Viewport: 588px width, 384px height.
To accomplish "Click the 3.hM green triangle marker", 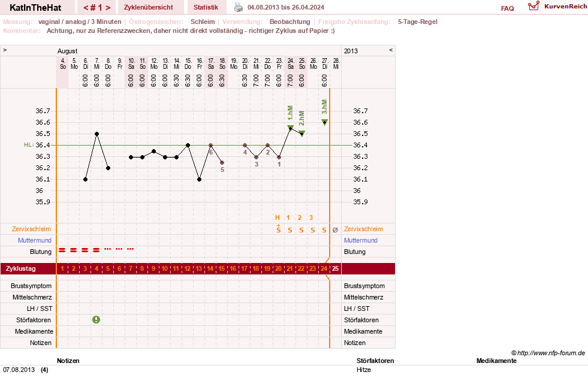I will [325, 122].
